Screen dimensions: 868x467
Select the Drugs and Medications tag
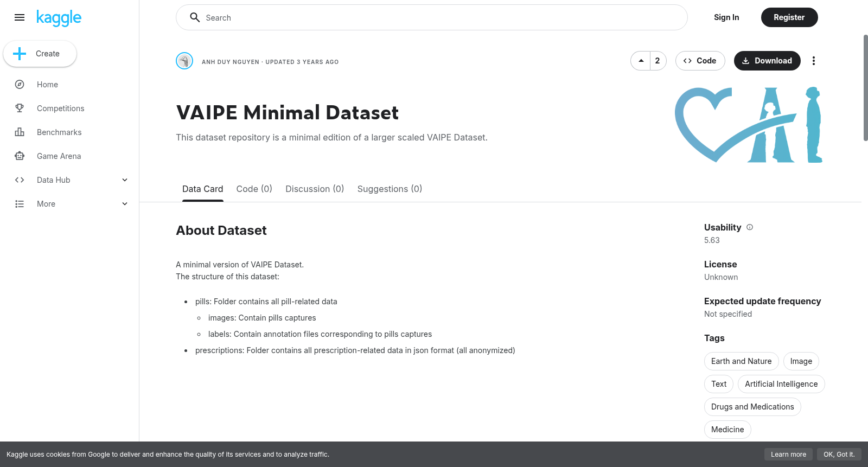pyautogui.click(x=752, y=407)
